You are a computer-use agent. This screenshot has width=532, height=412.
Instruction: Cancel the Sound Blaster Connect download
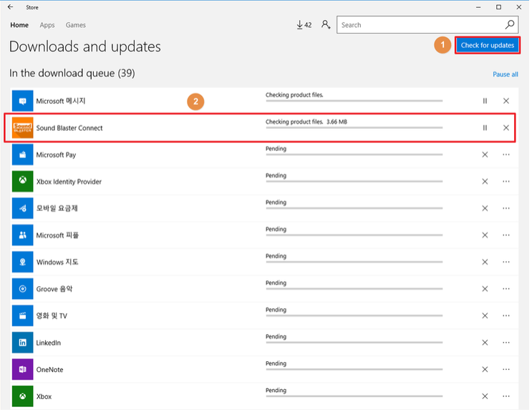coord(506,128)
